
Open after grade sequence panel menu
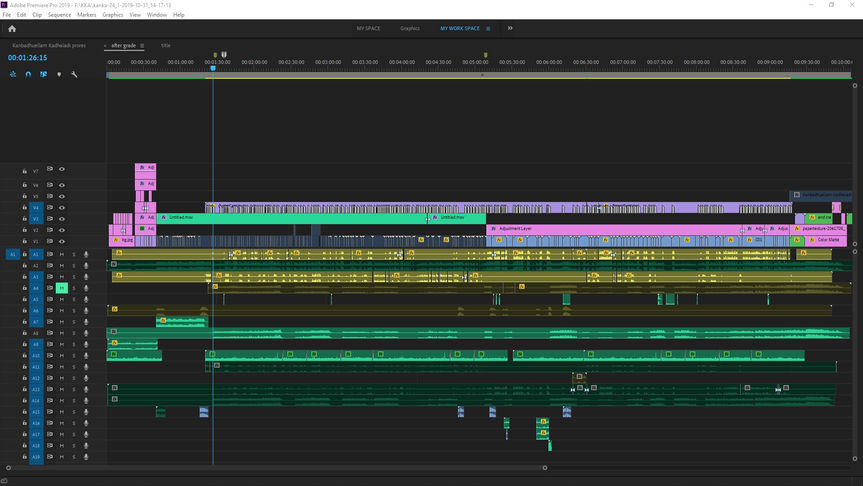point(142,46)
